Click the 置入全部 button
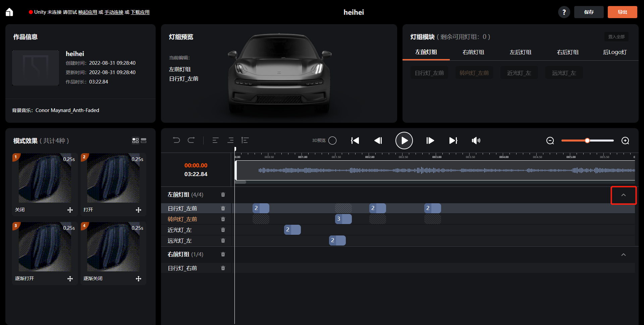The image size is (644, 325). [x=616, y=37]
